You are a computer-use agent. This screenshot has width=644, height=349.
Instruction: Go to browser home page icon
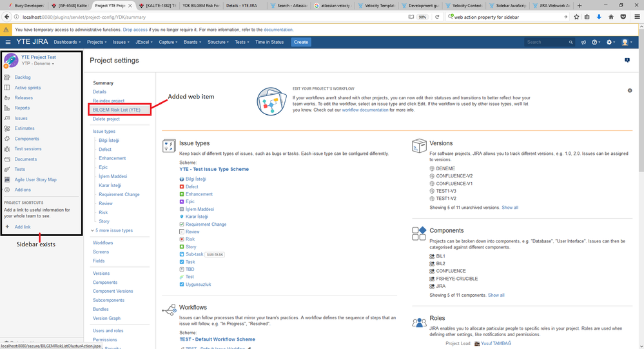(x=611, y=17)
